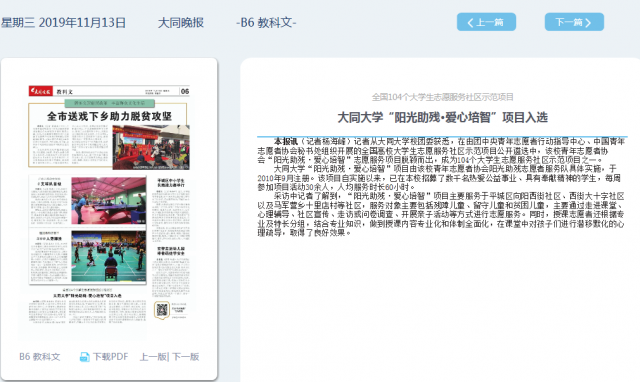Click the QR code on the page thumbnail
This screenshot has height=382, width=640.
tap(162, 310)
